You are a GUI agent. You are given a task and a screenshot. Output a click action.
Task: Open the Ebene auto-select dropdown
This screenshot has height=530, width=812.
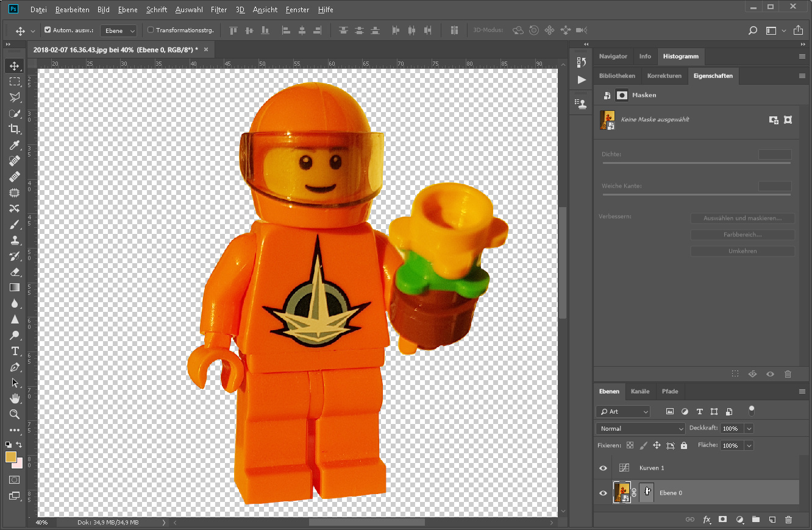click(119, 30)
